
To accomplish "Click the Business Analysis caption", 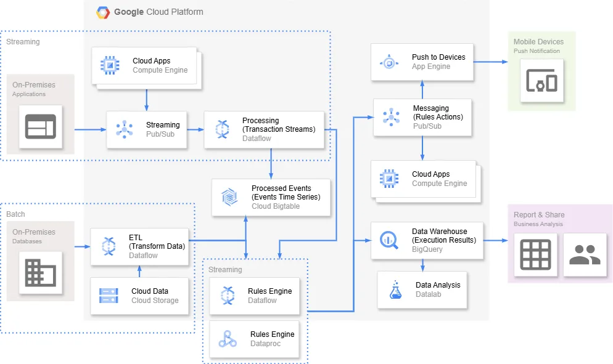I will 538,224.
